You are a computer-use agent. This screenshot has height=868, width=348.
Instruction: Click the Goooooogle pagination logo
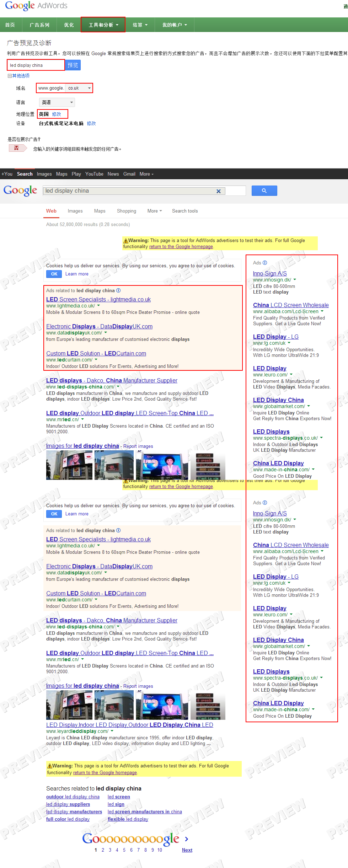pos(130,839)
